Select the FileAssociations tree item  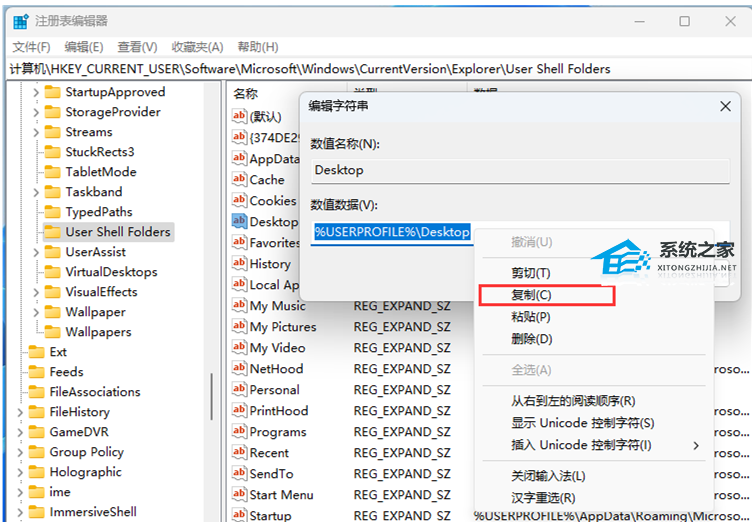pyautogui.click(x=94, y=392)
